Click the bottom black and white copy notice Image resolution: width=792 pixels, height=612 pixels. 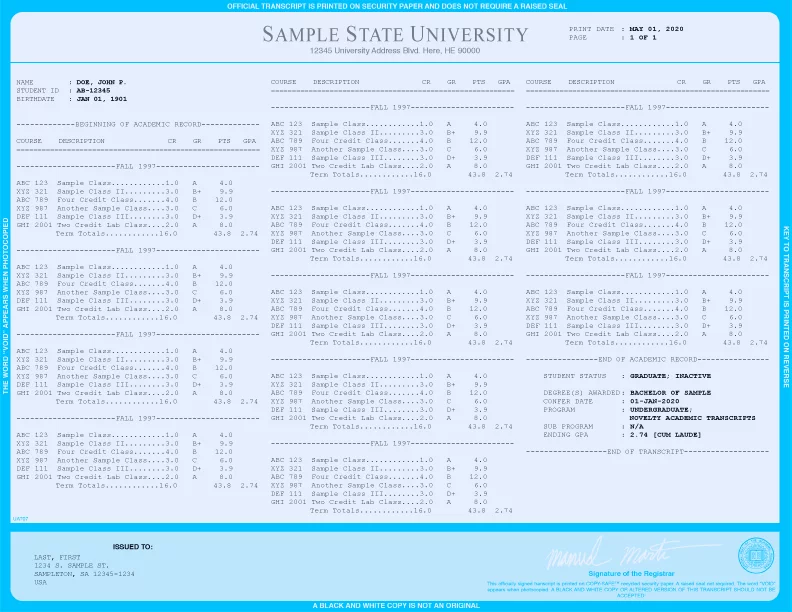(x=396, y=605)
